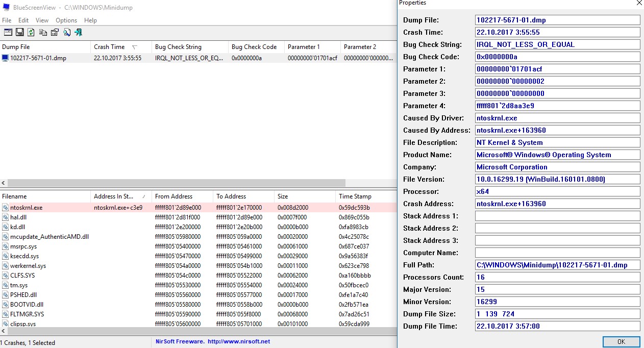Screen dimensions: 644x348
Task: Click the Bug Check String properties field
Action: click(x=557, y=44)
